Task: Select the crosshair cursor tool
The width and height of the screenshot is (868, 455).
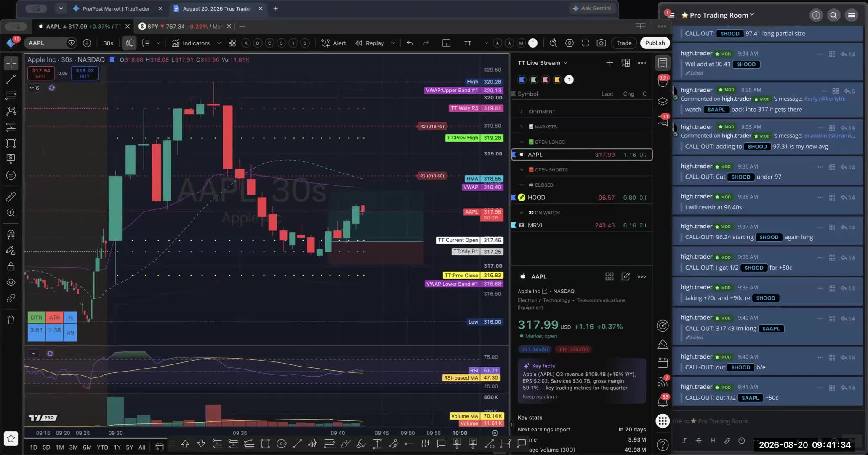Action: 11,63
